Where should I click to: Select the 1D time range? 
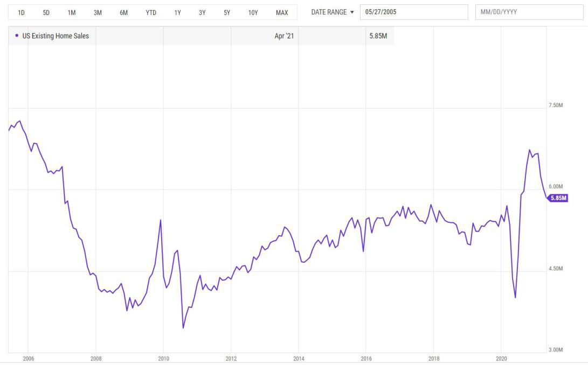[x=22, y=13]
